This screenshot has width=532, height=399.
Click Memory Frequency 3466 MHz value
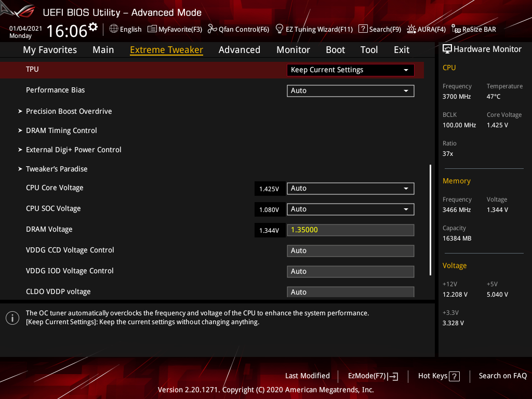(x=457, y=210)
